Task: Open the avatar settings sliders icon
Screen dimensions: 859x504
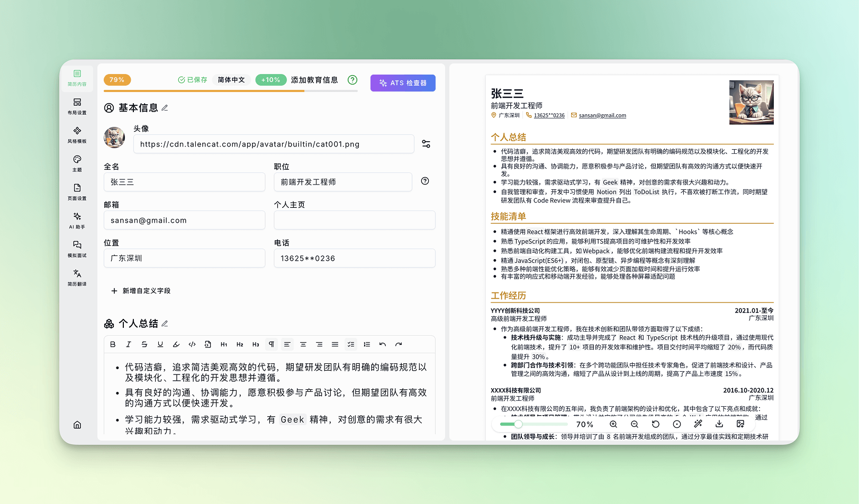Action: 426,144
